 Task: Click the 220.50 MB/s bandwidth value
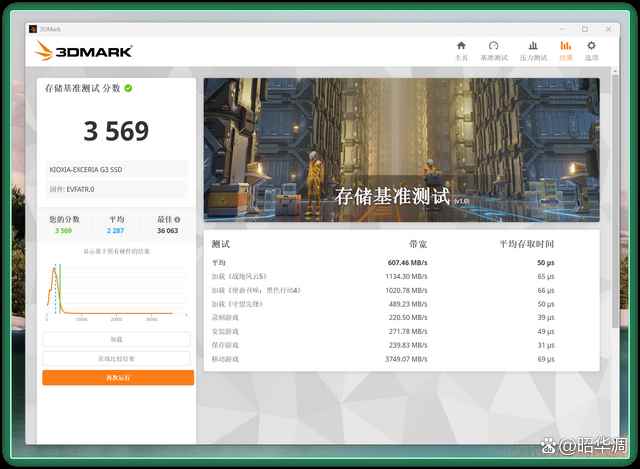point(408,317)
